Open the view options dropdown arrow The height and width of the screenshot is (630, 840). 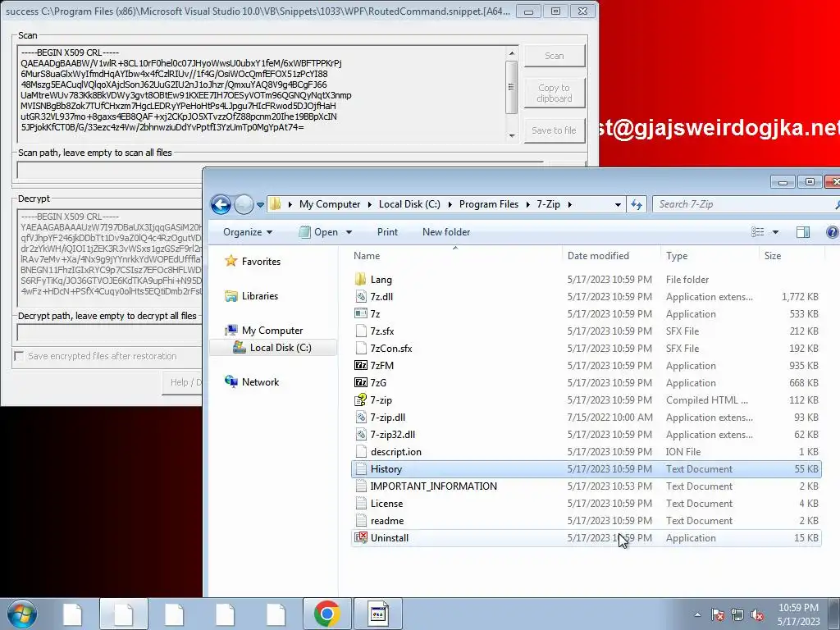coord(775,232)
